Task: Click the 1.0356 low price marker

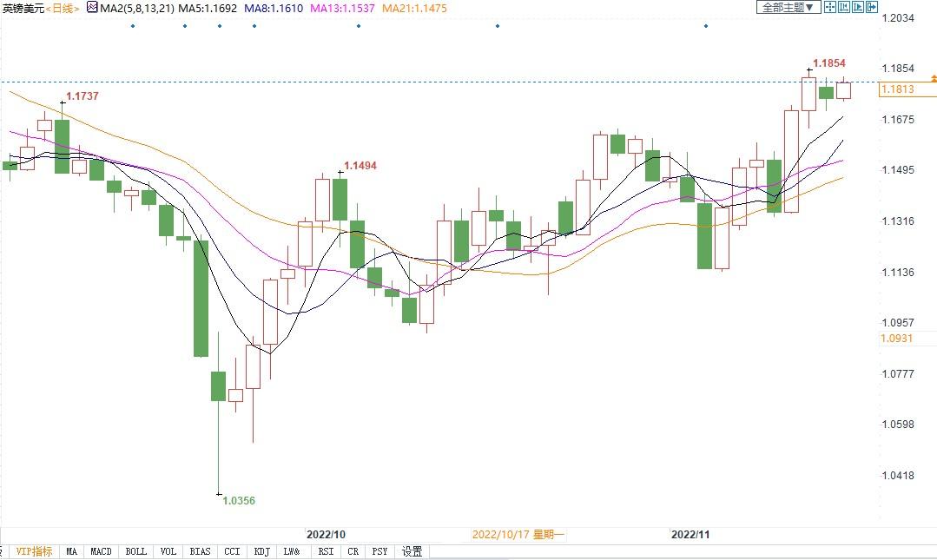Action: point(239,501)
